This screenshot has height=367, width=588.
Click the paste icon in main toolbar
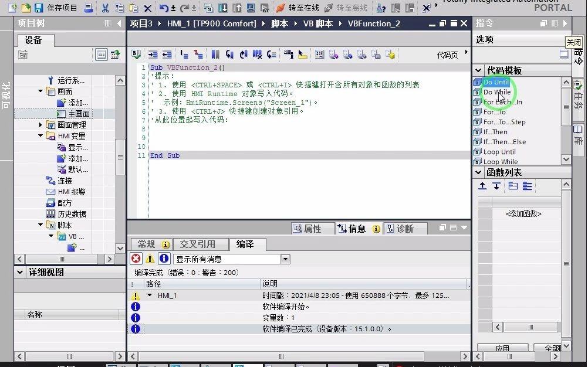tap(133, 8)
